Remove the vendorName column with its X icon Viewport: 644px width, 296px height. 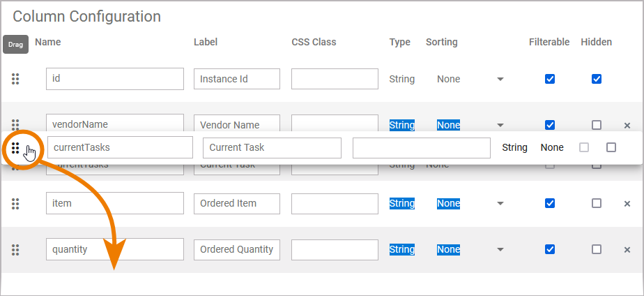(x=627, y=126)
